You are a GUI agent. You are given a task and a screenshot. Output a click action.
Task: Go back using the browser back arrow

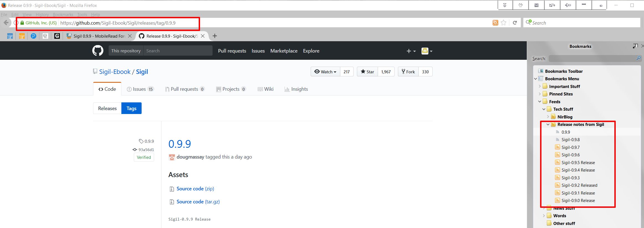tap(6, 23)
